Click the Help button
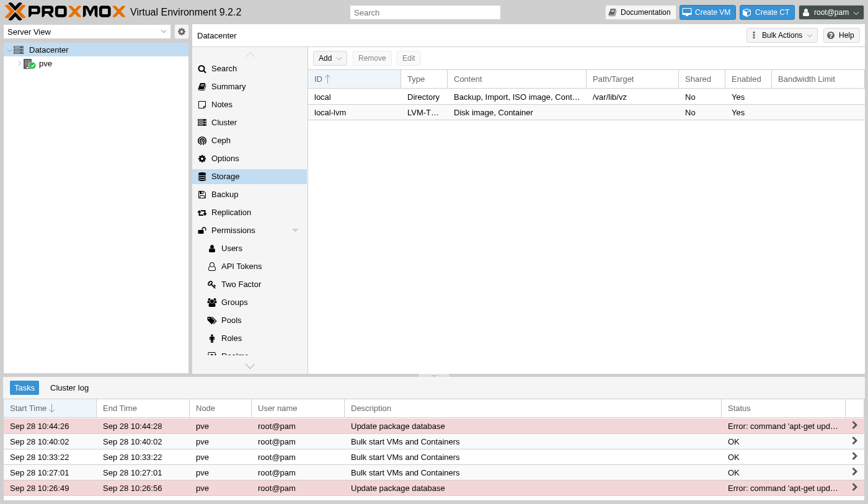Image resolution: width=868 pixels, height=504 pixels. pyautogui.click(x=841, y=35)
